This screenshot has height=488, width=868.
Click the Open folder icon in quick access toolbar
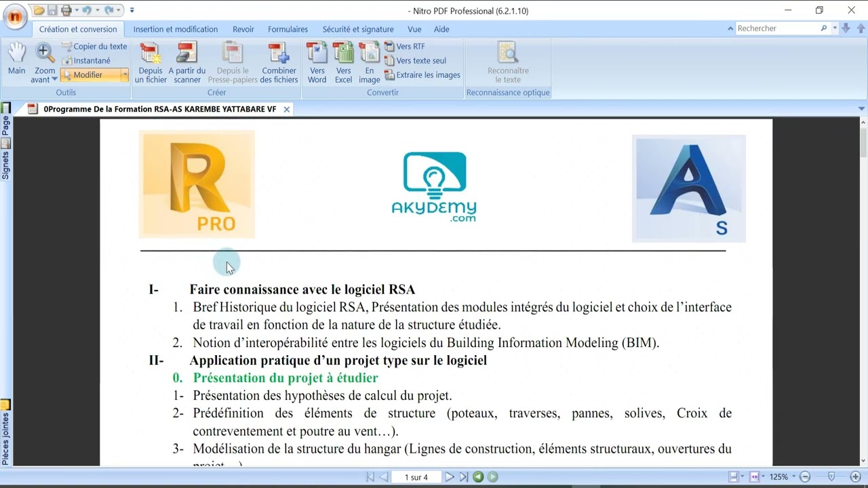tap(39, 10)
